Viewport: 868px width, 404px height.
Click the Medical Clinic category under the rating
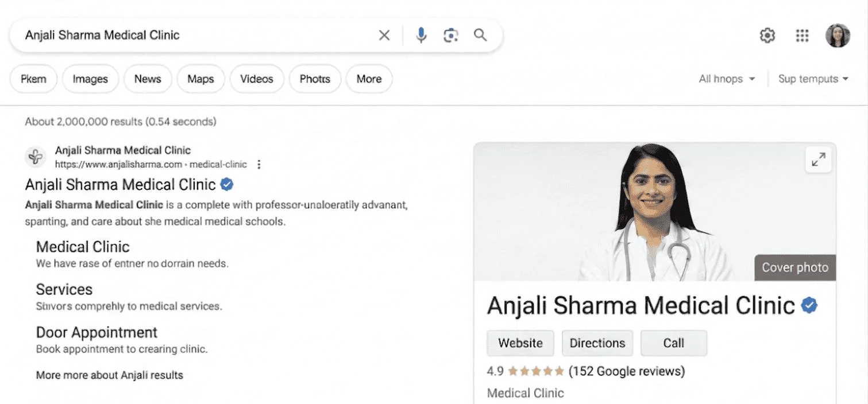(x=526, y=393)
